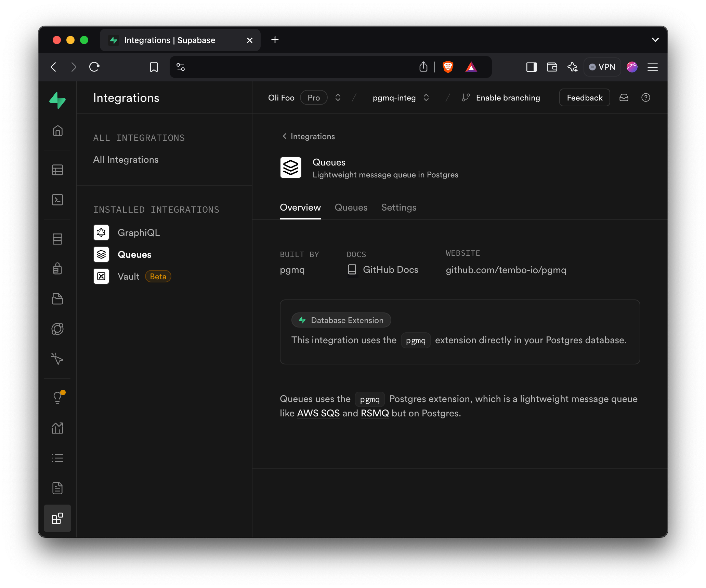This screenshot has width=706, height=588.
Task: Open the Storage folder icon
Action: click(x=57, y=299)
